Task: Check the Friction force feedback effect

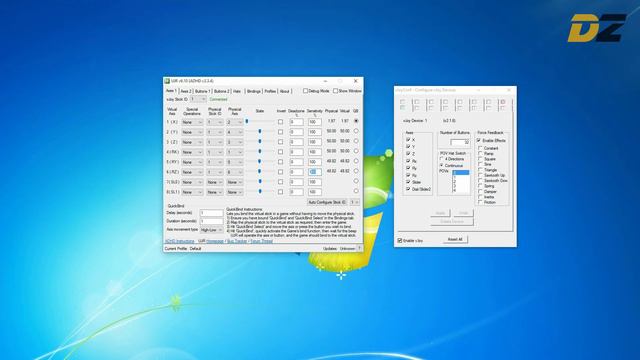Action: click(480, 202)
